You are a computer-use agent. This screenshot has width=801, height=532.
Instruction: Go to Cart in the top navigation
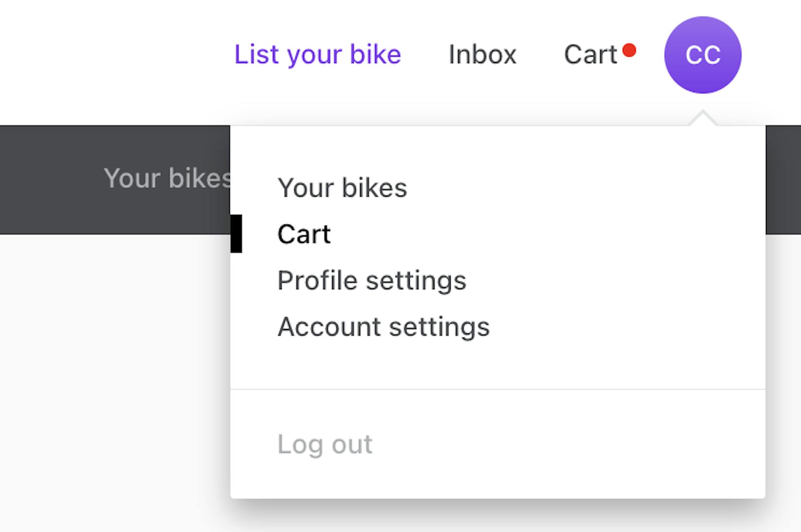click(x=590, y=55)
